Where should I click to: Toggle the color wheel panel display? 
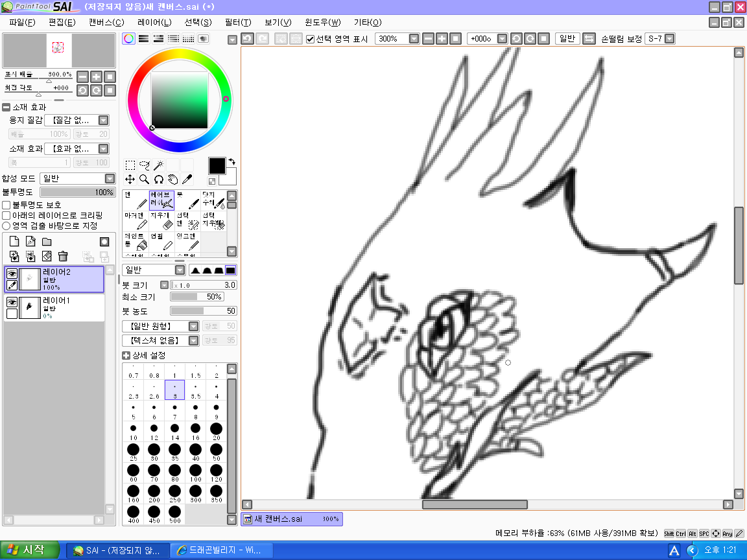[128, 39]
